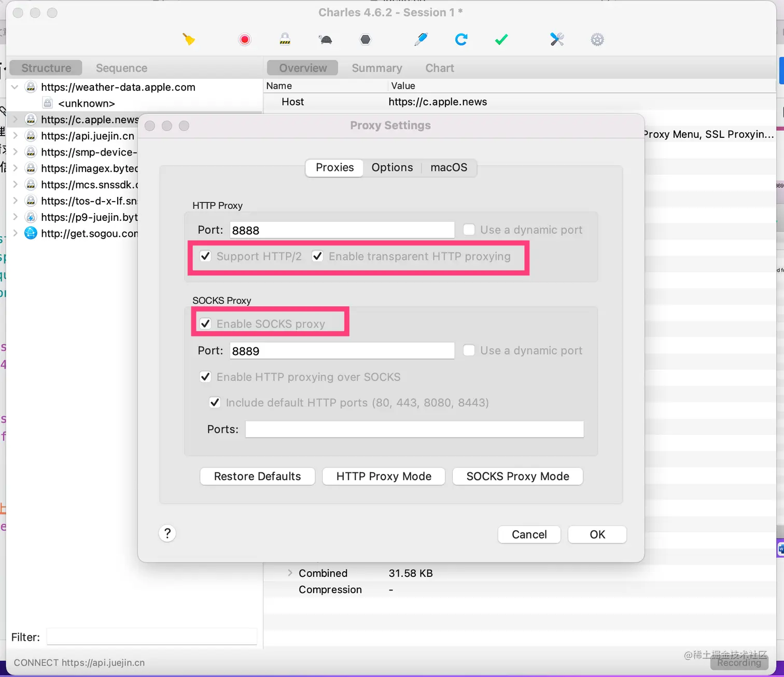Select the <unknown> tree row
The image size is (784, 677).
pyautogui.click(x=135, y=103)
